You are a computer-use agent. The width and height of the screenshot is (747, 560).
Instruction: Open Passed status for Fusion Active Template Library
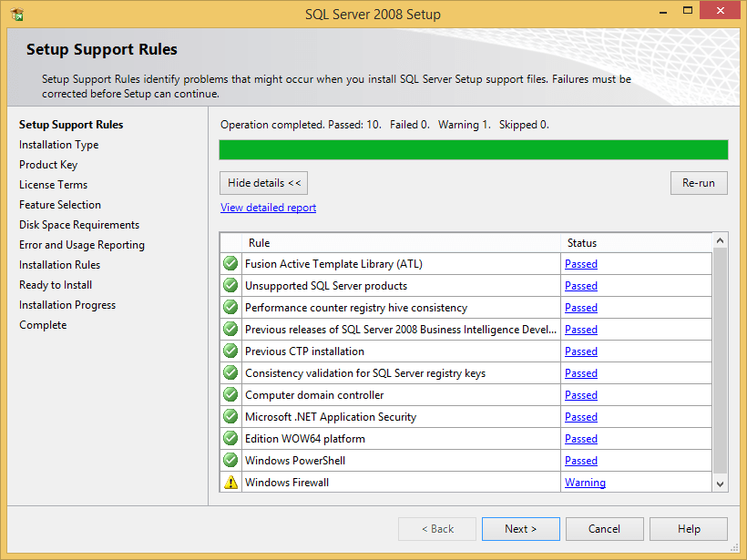(580, 264)
